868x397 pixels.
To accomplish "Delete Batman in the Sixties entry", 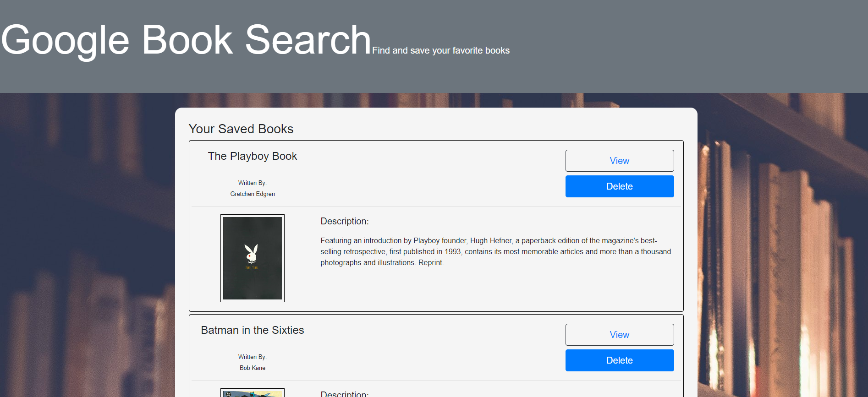I will tap(619, 360).
